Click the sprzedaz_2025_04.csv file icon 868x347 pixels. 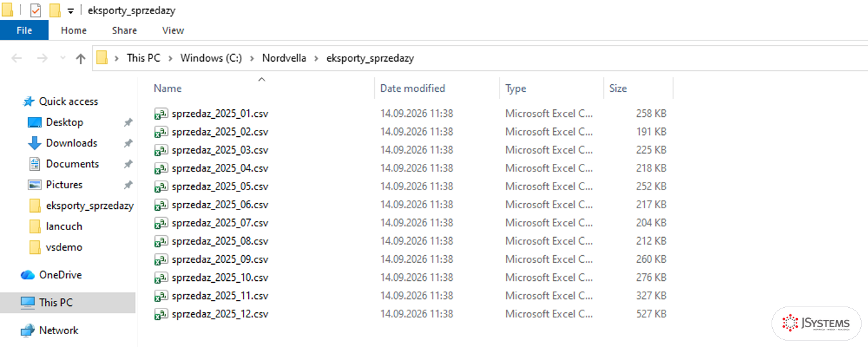tap(161, 168)
